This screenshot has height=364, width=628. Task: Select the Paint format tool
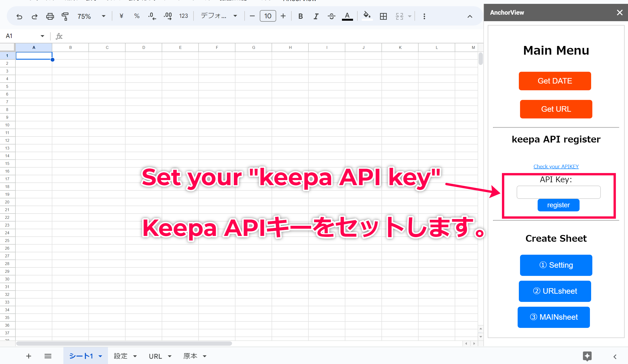point(65,16)
